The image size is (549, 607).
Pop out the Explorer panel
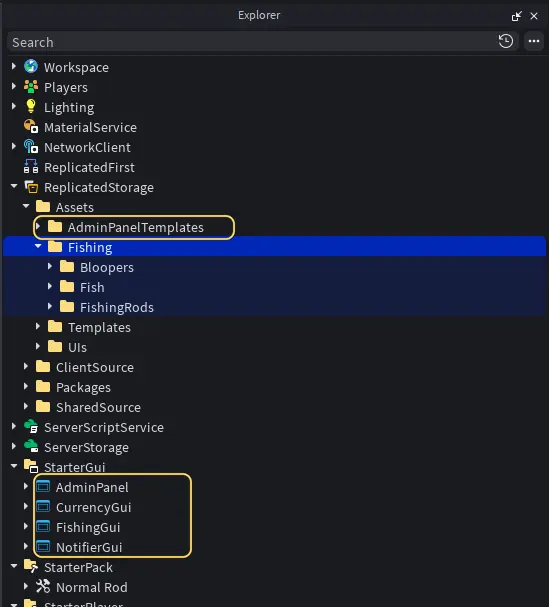point(516,16)
